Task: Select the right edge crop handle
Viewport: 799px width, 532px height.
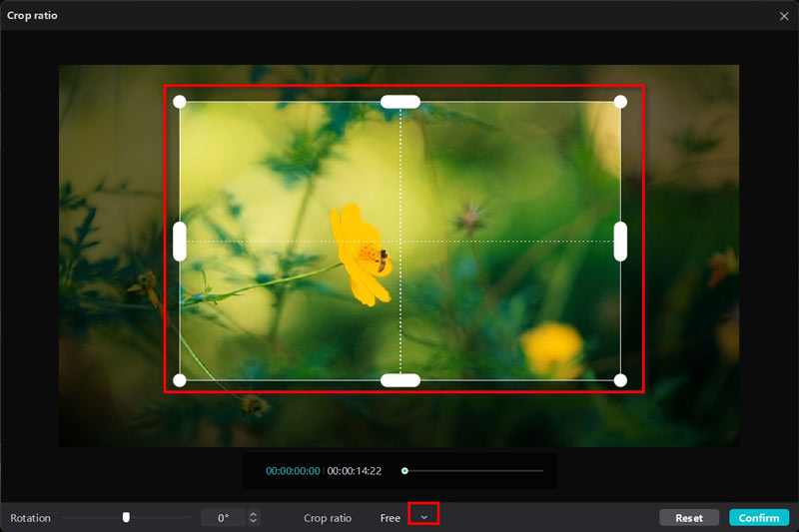Action: [x=620, y=242]
